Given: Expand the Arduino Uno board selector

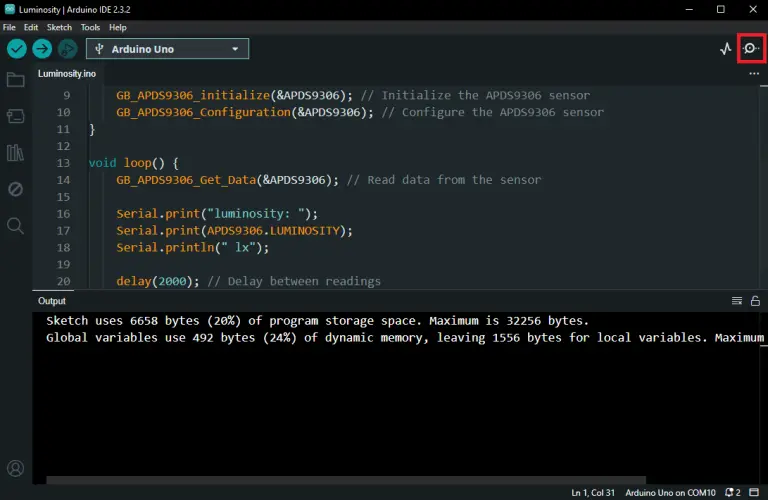Looking at the screenshot, I should point(168,49).
